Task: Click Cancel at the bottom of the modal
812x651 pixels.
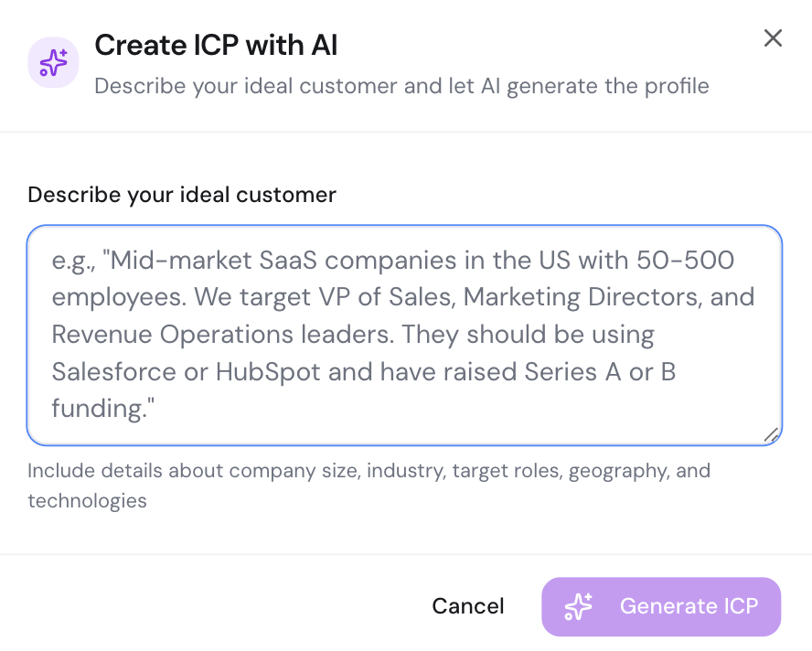Action: [x=467, y=606]
